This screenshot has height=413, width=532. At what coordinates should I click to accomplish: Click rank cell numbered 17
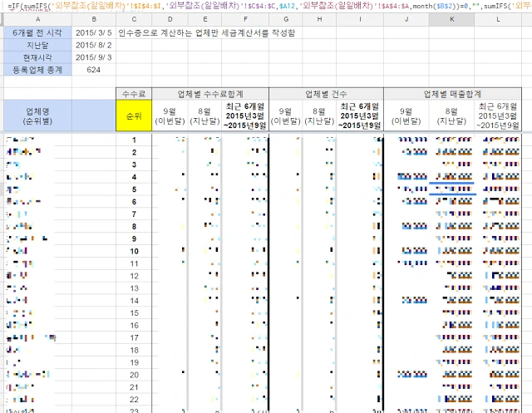click(134, 337)
